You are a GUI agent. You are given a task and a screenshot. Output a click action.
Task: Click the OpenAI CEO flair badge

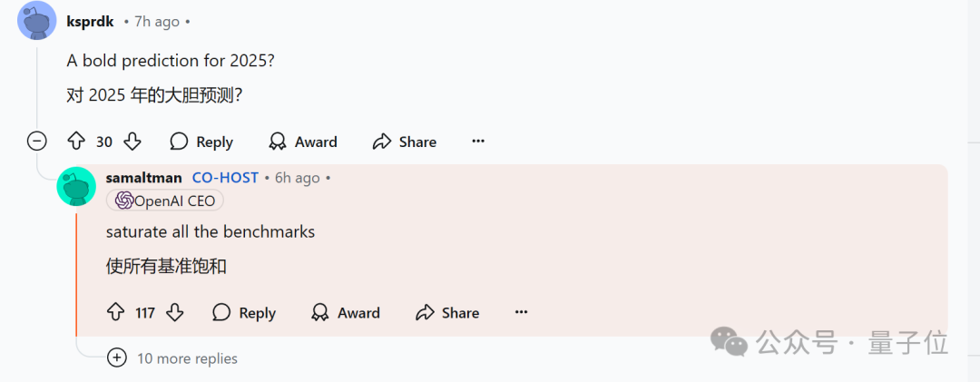point(165,201)
